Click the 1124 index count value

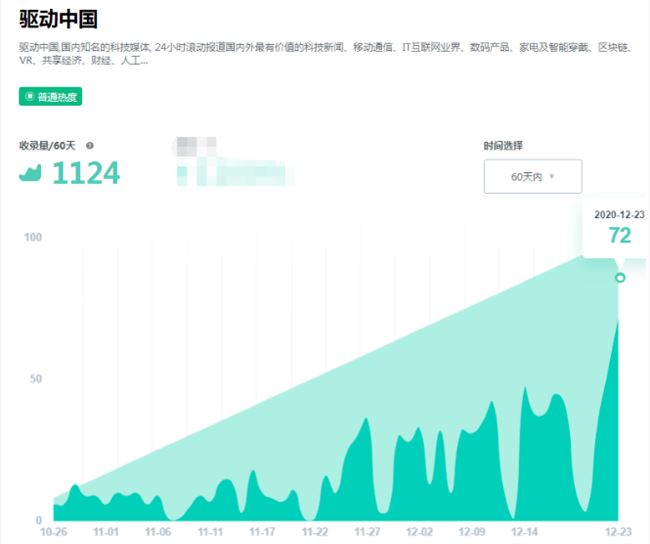pyautogui.click(x=86, y=173)
